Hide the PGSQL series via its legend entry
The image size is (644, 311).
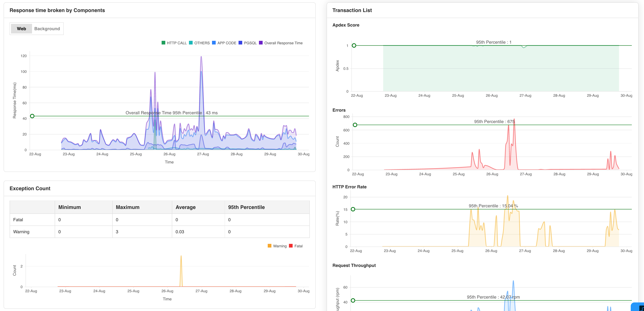coord(241,43)
